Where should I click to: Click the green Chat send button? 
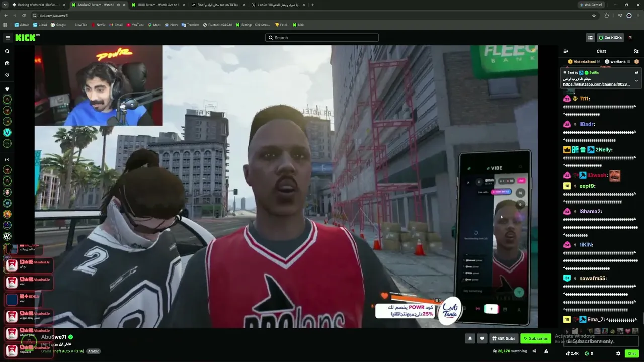click(632, 354)
